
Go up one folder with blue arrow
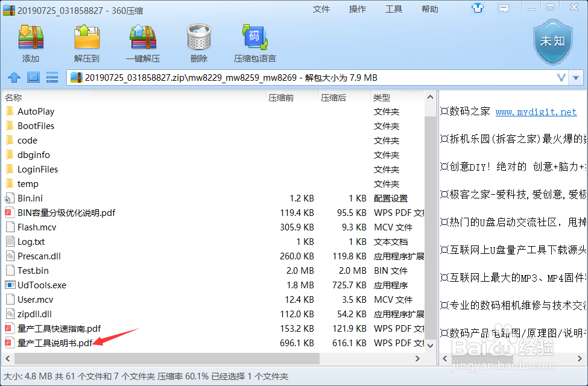click(x=14, y=78)
